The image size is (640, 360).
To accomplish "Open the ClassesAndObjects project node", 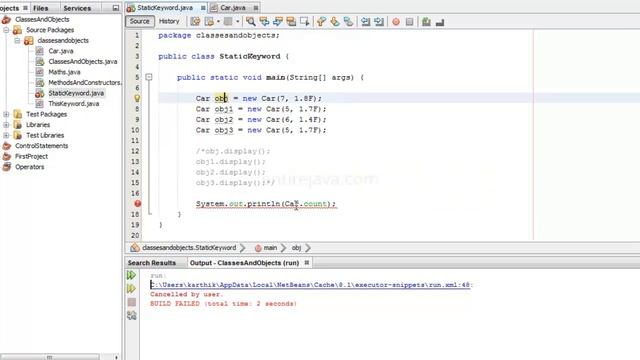I will (x=42, y=19).
